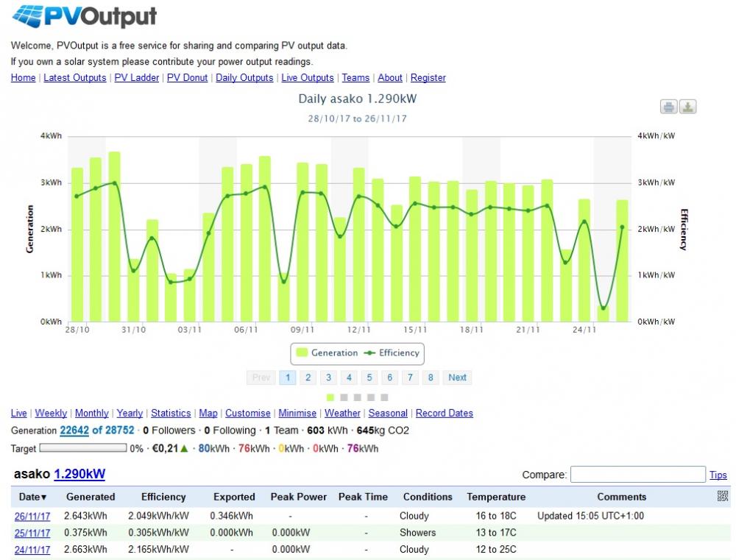Viewport: 736px width, 560px height.
Task: Click the Target progress bar
Action: pyautogui.click(x=83, y=448)
